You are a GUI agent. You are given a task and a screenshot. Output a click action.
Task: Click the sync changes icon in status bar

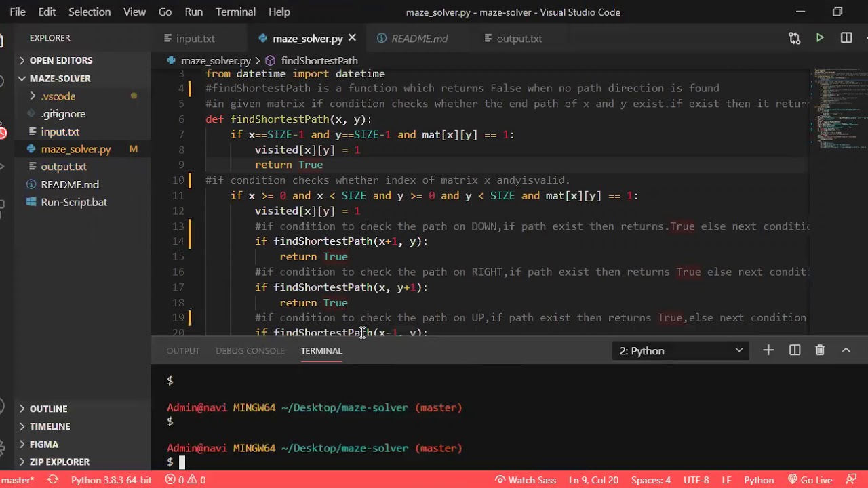pos(52,480)
